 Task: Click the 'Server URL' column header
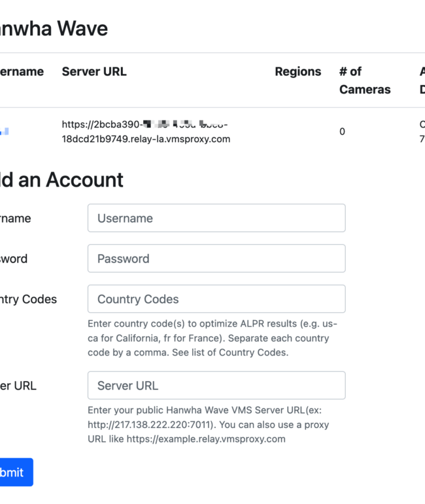tap(94, 71)
